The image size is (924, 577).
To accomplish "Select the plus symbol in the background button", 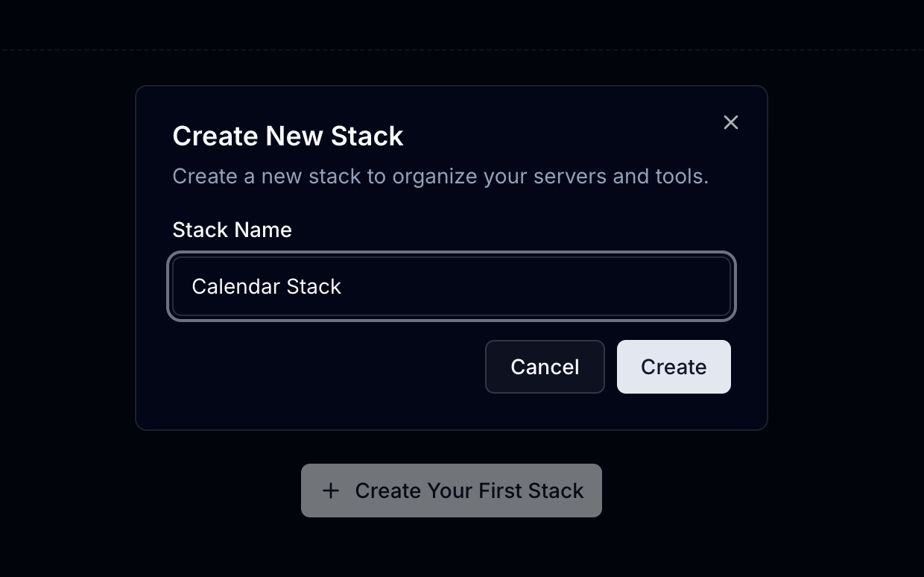I will point(331,491).
